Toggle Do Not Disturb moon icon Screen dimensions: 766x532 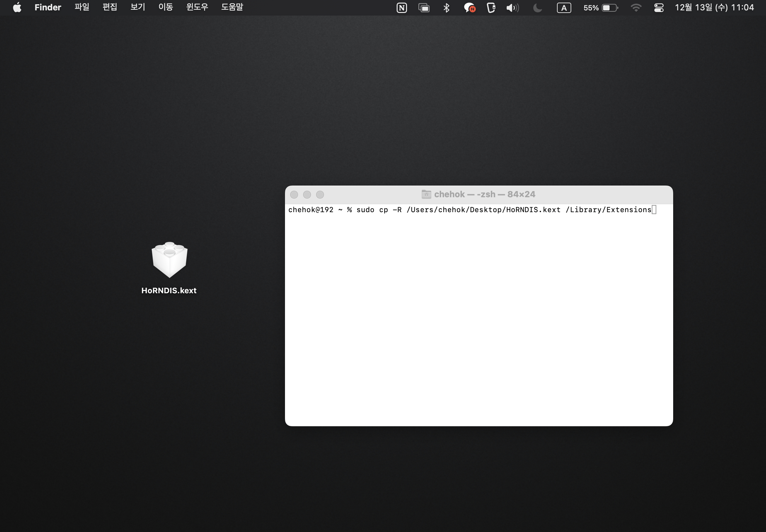coord(537,8)
